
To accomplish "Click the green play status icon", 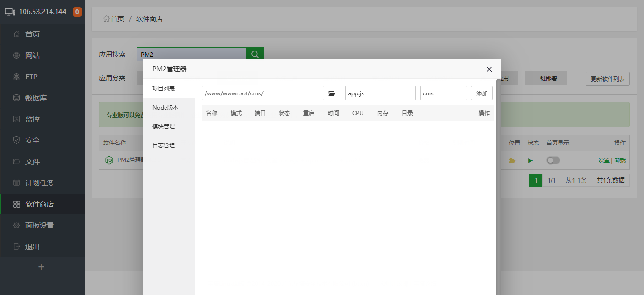I will tap(531, 160).
